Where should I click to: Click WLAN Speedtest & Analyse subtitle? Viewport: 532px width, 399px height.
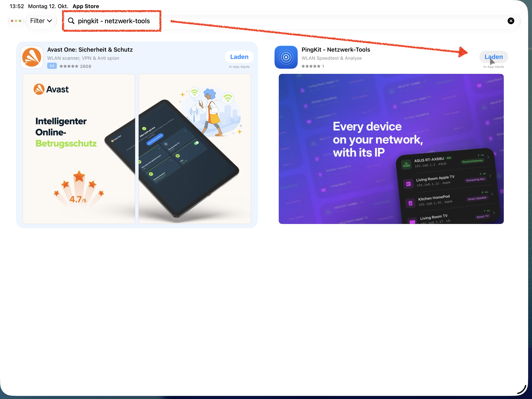tap(331, 58)
